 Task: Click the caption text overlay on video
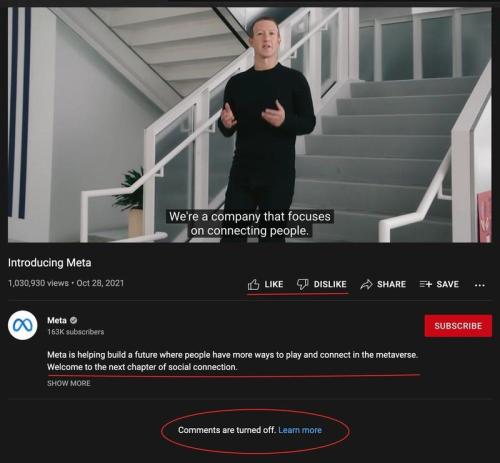tap(250, 224)
